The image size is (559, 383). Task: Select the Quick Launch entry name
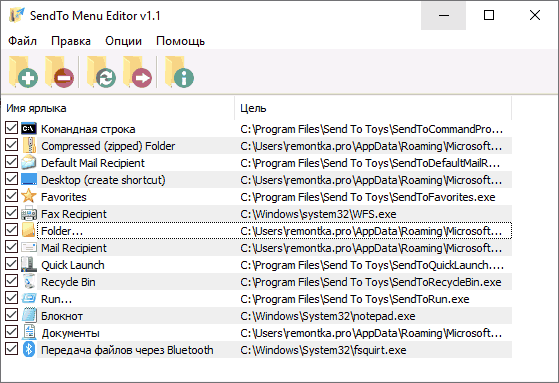point(73,265)
